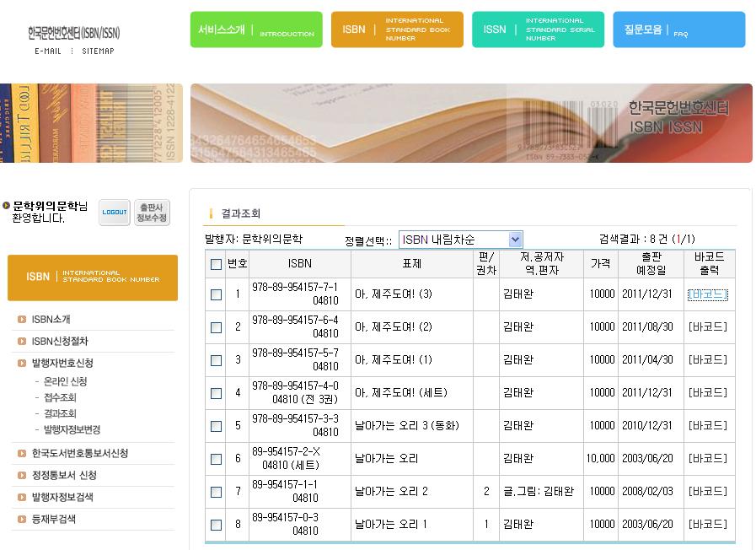The height and width of the screenshot is (550, 756).
Task: Select the checkbox for 날아가는 오리 2
Action: click(x=216, y=492)
